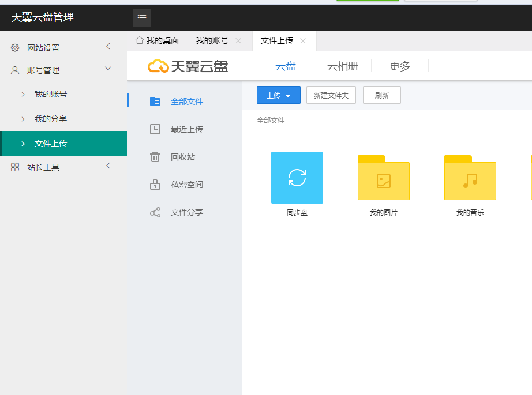This screenshot has width=532, height=395.
Task: Close the 文件上传 tab
Action: coord(303,41)
